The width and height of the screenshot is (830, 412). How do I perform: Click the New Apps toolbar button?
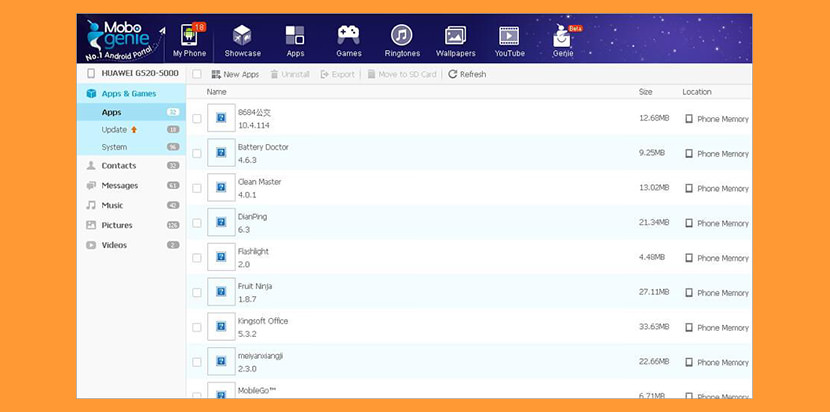[x=235, y=74]
